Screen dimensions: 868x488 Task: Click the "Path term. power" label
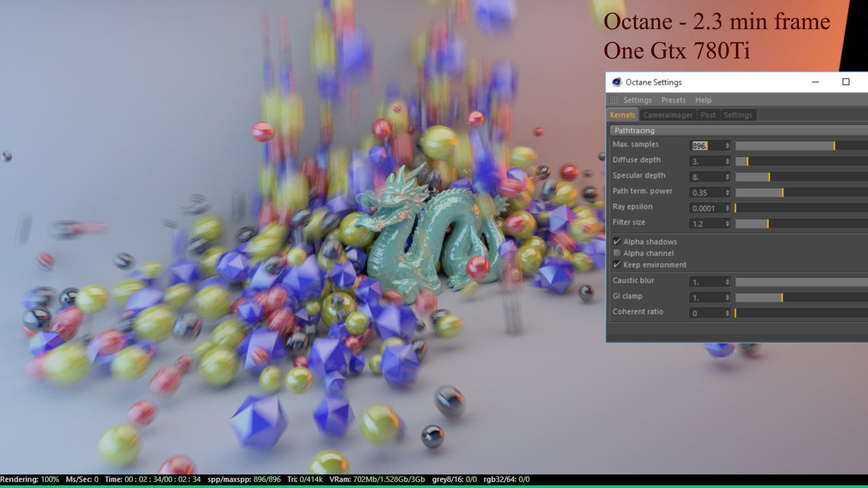coord(643,191)
